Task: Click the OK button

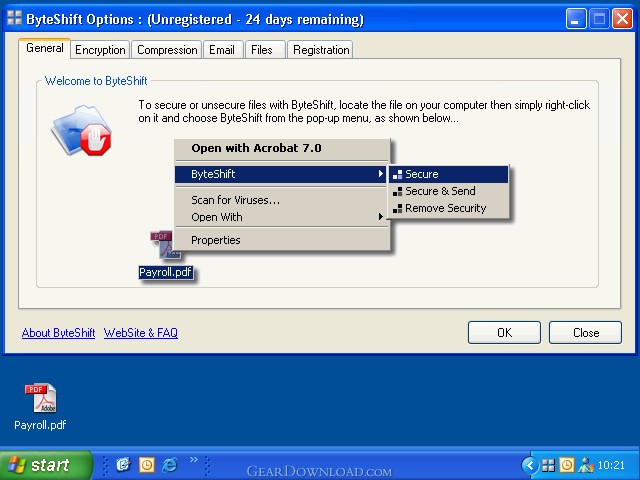Action: (x=504, y=333)
